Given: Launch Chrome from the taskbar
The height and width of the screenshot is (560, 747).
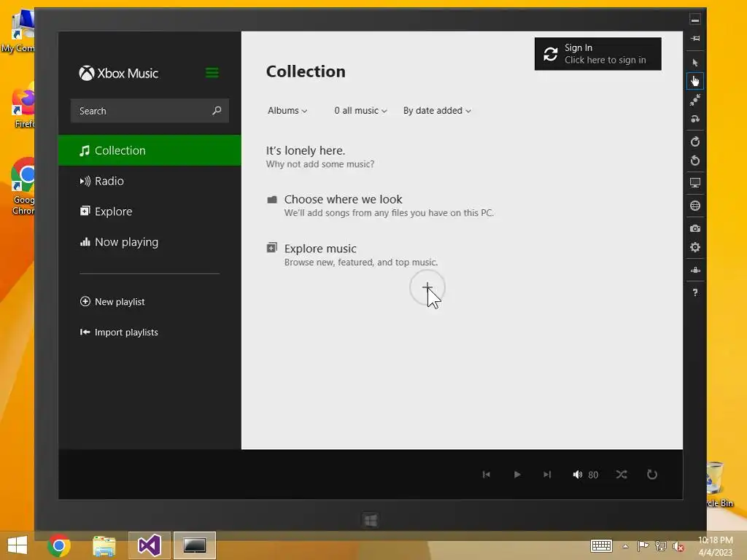Looking at the screenshot, I should tap(59, 545).
